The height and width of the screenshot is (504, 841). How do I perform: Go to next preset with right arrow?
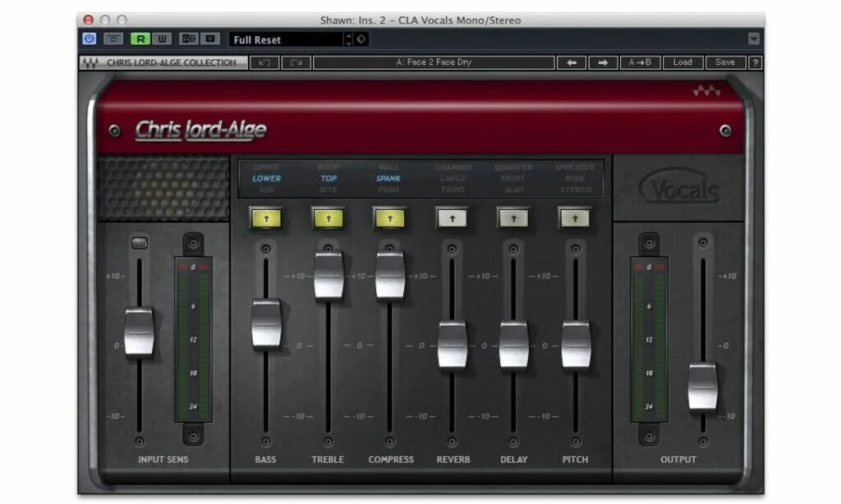[x=603, y=62]
